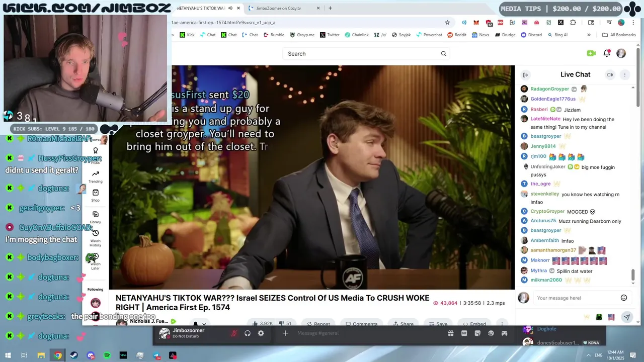Click the green go-live camera icon
The image size is (644, 362).
point(591,53)
